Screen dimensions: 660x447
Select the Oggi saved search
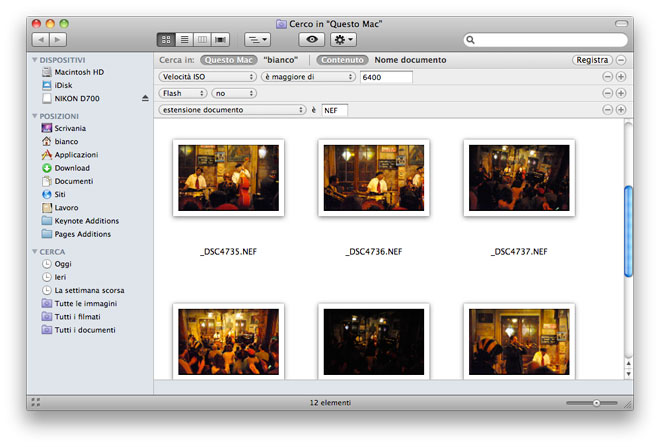[63, 264]
